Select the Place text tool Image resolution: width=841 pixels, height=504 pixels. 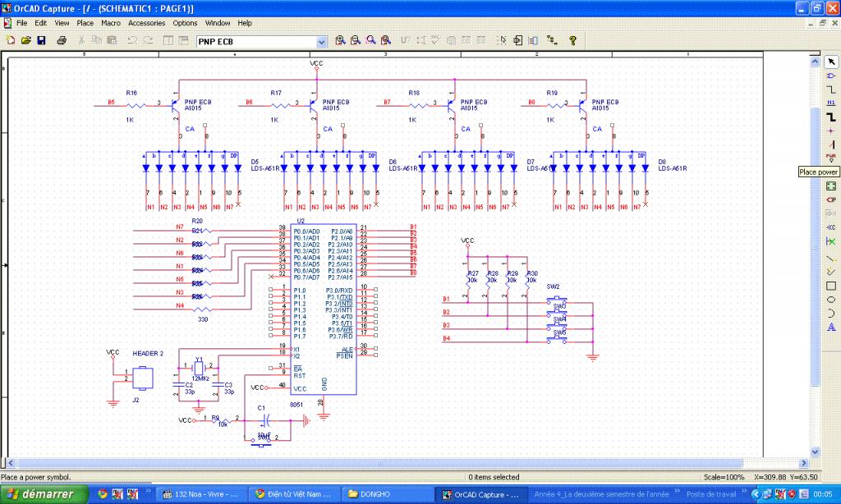831,327
